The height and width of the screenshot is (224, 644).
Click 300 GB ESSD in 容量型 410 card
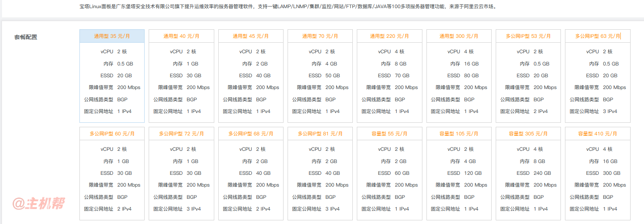click(611, 173)
